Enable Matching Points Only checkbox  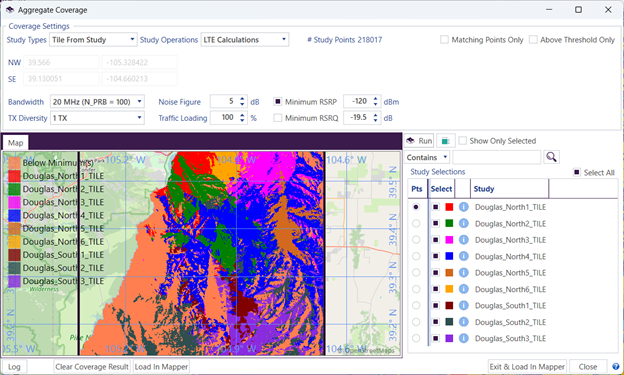coord(445,40)
